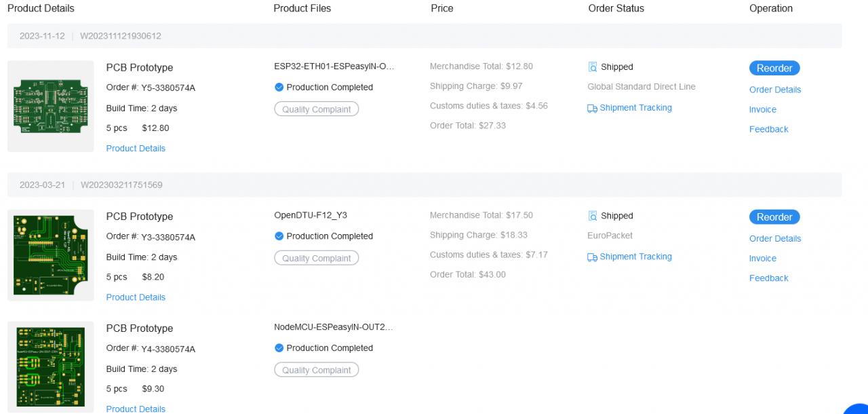Viewport: 868px width, 414px height.
Task: Click the Shipped status icon for the OpenDTU order
Action: pos(593,216)
